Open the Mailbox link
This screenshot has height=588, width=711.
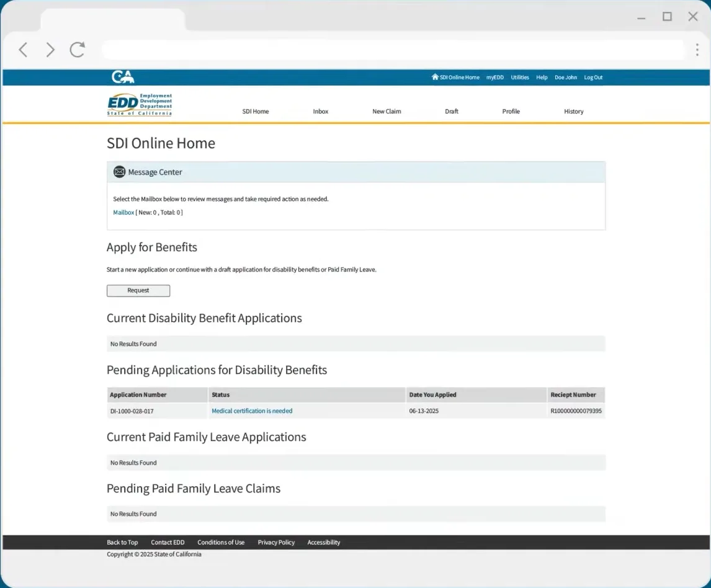(x=123, y=212)
